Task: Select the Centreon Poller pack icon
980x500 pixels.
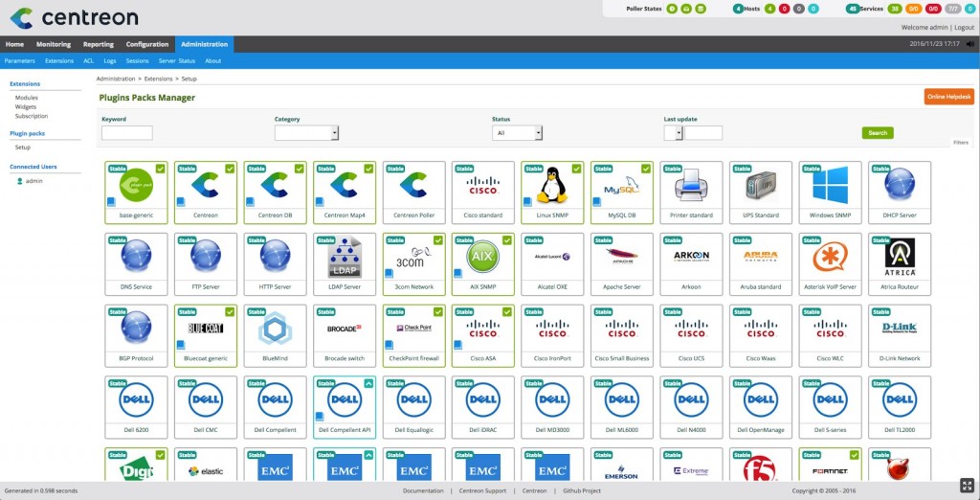Action: pos(413,185)
